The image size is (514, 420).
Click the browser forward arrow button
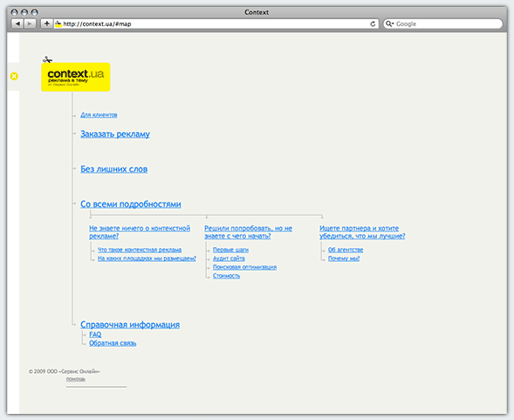(30, 24)
